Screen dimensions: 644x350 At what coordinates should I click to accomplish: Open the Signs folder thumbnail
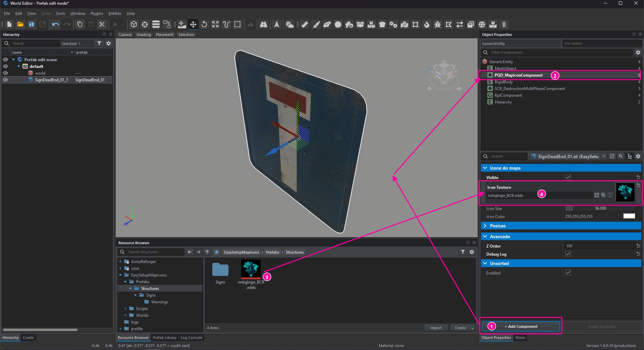(x=220, y=270)
